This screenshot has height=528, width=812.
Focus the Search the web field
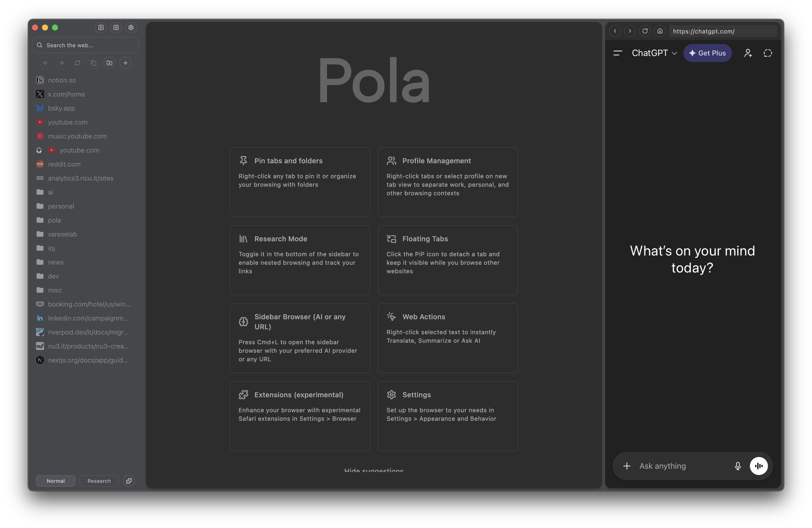click(x=85, y=45)
